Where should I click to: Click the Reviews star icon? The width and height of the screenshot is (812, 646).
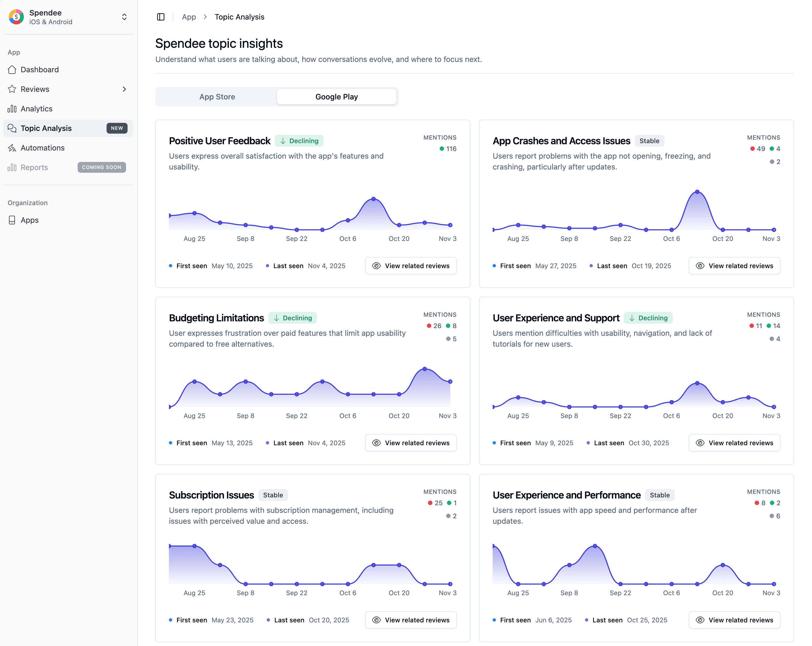[x=12, y=89]
